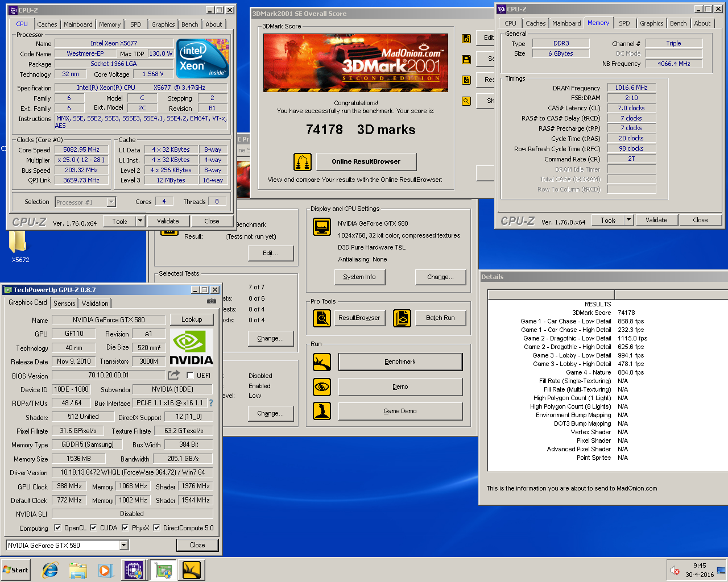This screenshot has width=728, height=582.
Task: Click the Batch Run icon in Pro Tools
Action: [x=402, y=318]
